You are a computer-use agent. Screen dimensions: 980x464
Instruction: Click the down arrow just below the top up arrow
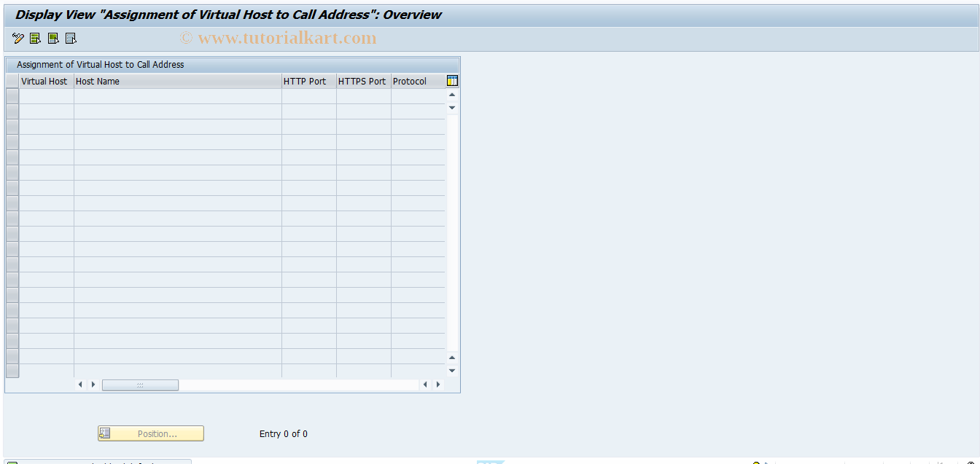(x=452, y=108)
